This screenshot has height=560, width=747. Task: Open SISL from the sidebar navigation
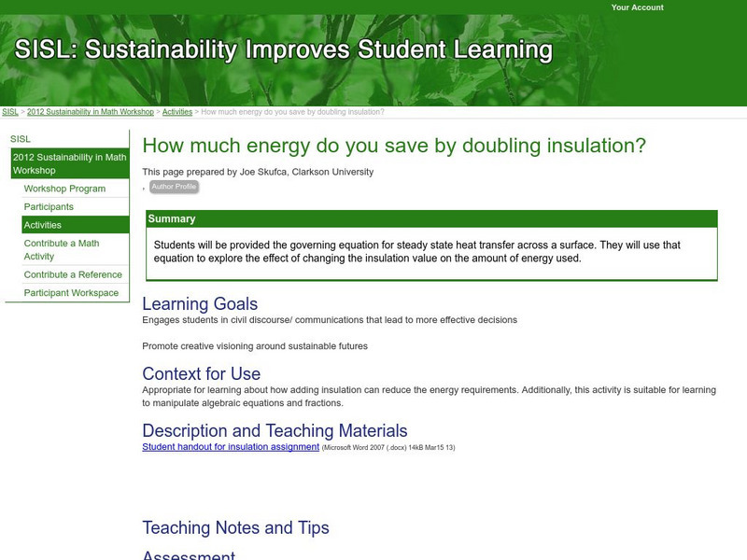click(21, 138)
